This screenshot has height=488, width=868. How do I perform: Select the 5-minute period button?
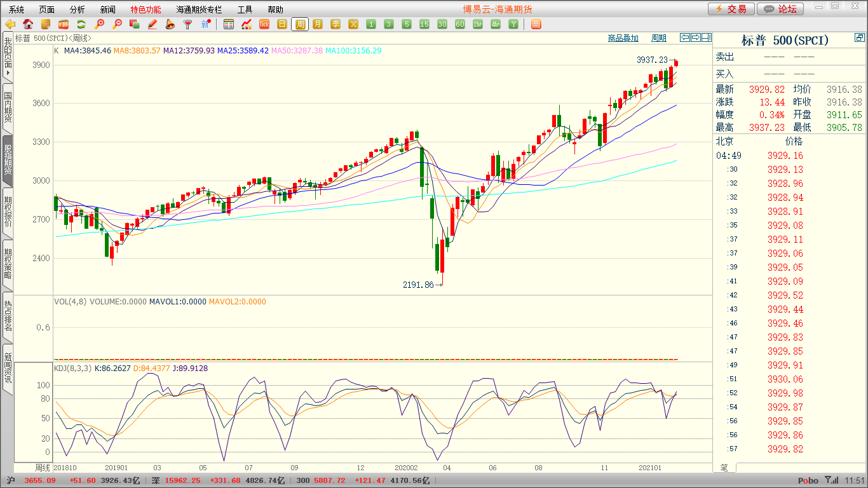[x=407, y=24]
